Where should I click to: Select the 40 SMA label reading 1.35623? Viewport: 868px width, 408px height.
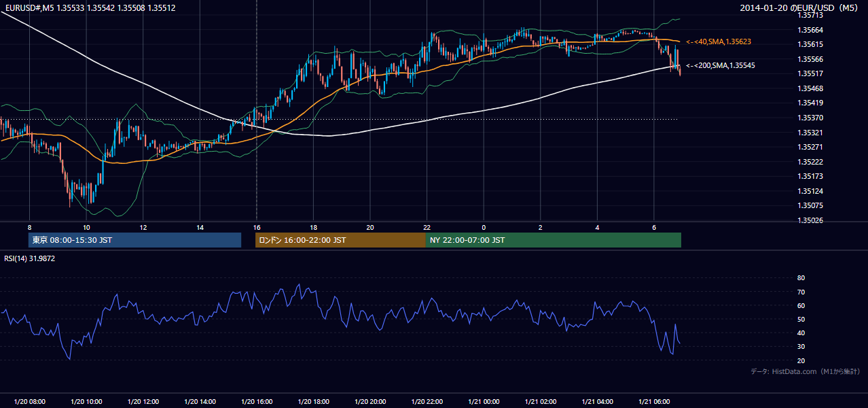click(x=719, y=42)
